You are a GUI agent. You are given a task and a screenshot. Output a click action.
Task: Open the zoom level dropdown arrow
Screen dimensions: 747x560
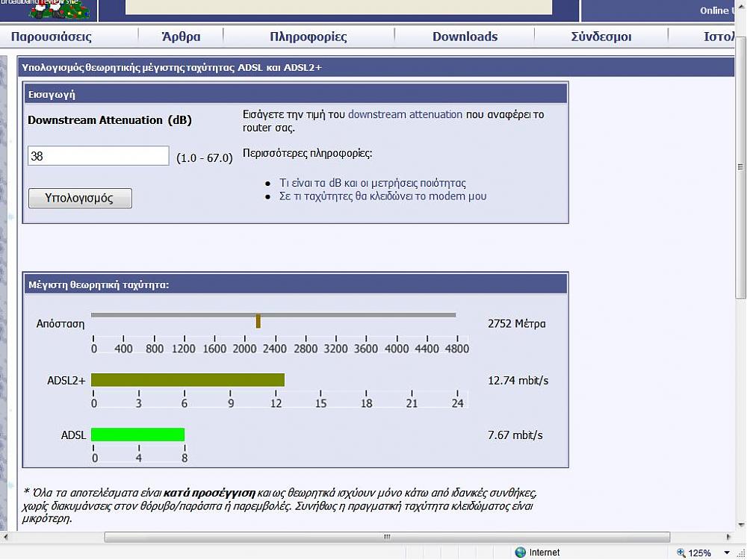727,553
